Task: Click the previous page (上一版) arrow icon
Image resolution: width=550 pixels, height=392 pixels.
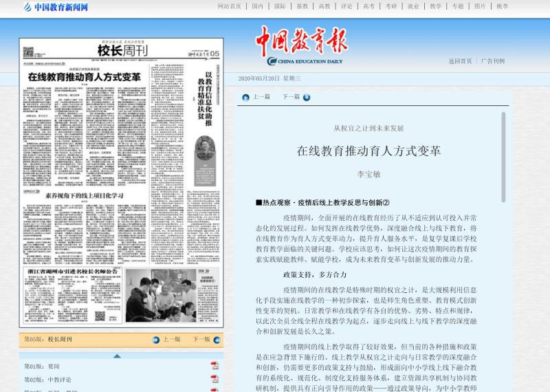Action: pyautogui.click(x=155, y=339)
